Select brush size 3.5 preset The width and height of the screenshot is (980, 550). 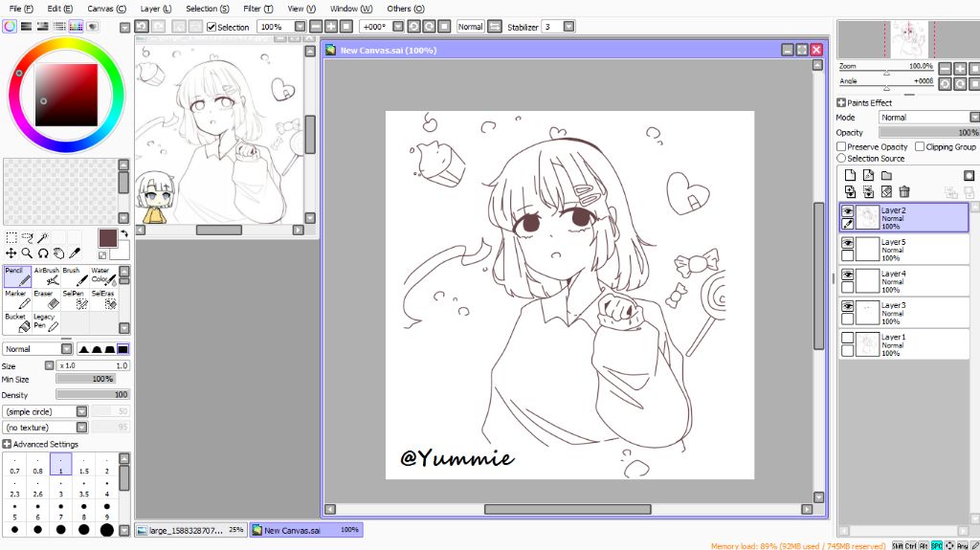[84, 488]
